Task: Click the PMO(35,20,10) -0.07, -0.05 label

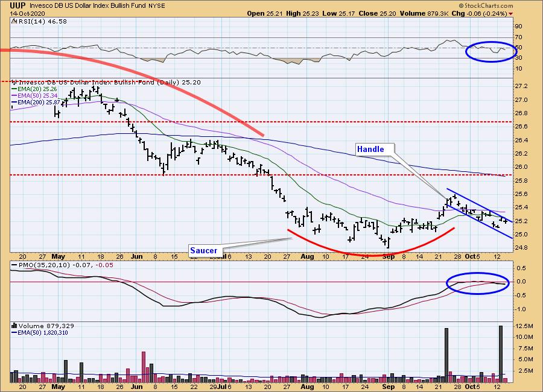Action: coord(62,265)
